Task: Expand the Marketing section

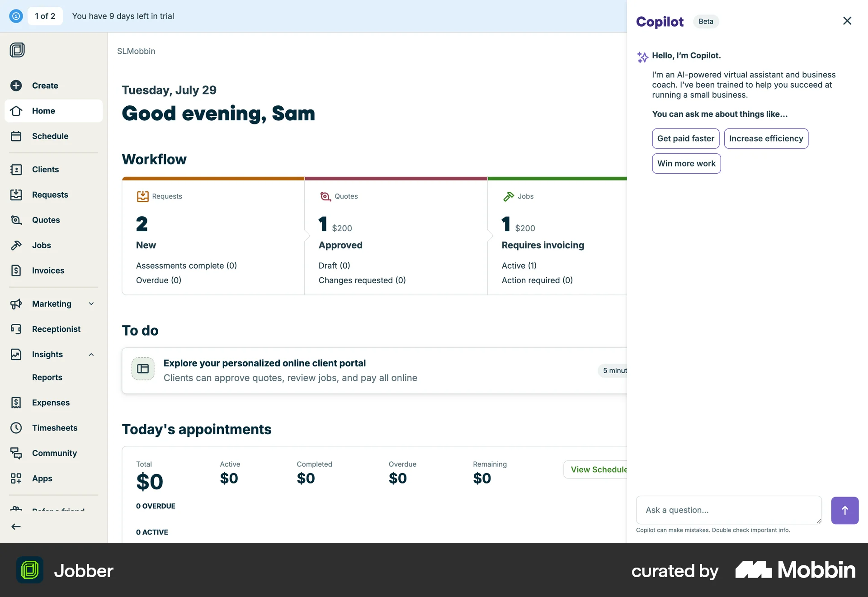Action: point(91,303)
